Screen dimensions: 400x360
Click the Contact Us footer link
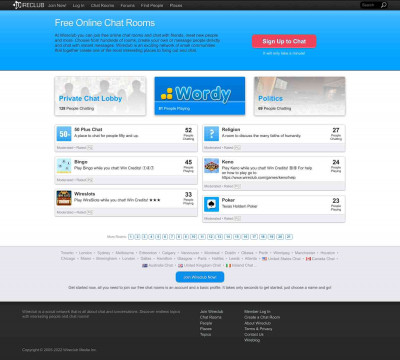point(254,334)
